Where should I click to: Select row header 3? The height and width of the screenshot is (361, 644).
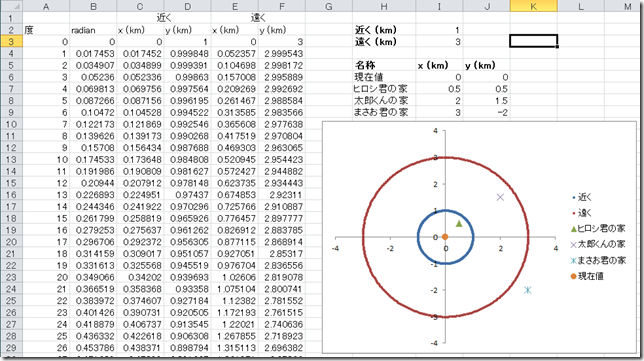pyautogui.click(x=11, y=42)
